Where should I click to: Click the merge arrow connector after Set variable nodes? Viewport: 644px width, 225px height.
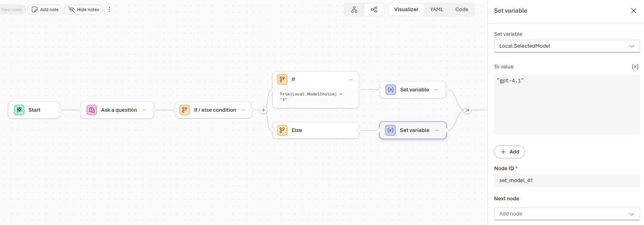coord(467,110)
